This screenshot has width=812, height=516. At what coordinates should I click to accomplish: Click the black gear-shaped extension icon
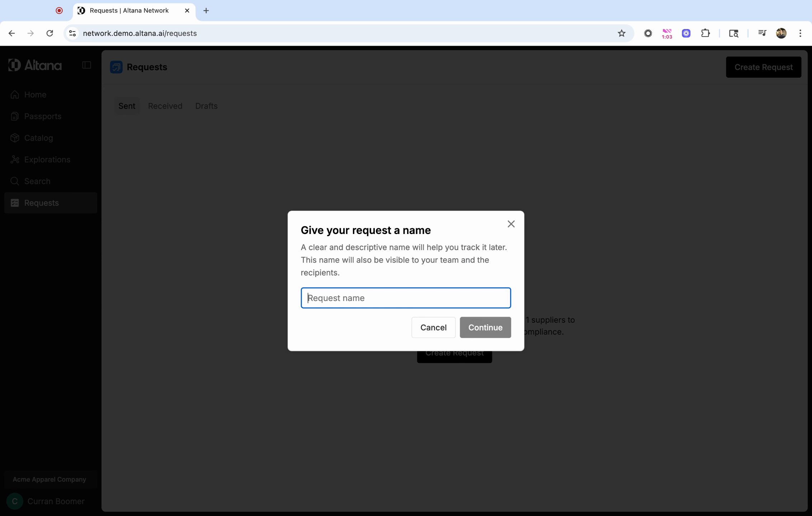(x=648, y=33)
